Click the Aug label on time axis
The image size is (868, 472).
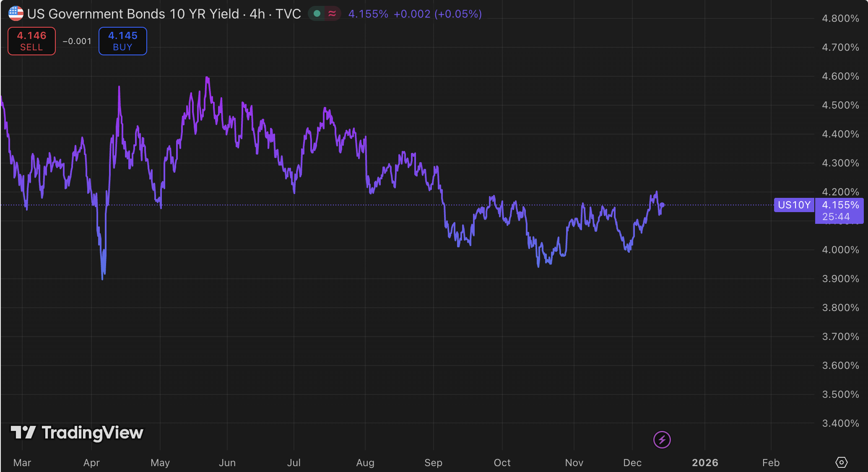pos(365,463)
